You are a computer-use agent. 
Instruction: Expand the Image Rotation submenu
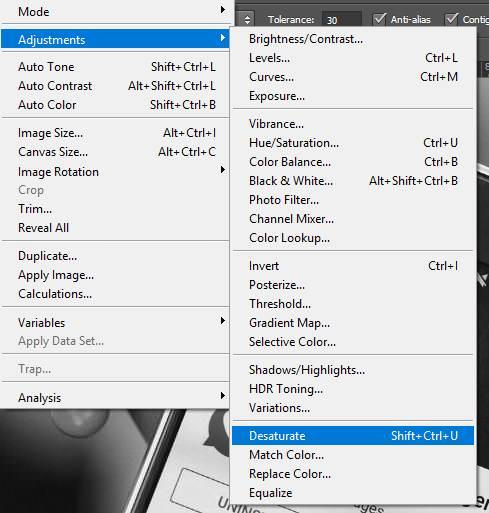(x=115, y=171)
